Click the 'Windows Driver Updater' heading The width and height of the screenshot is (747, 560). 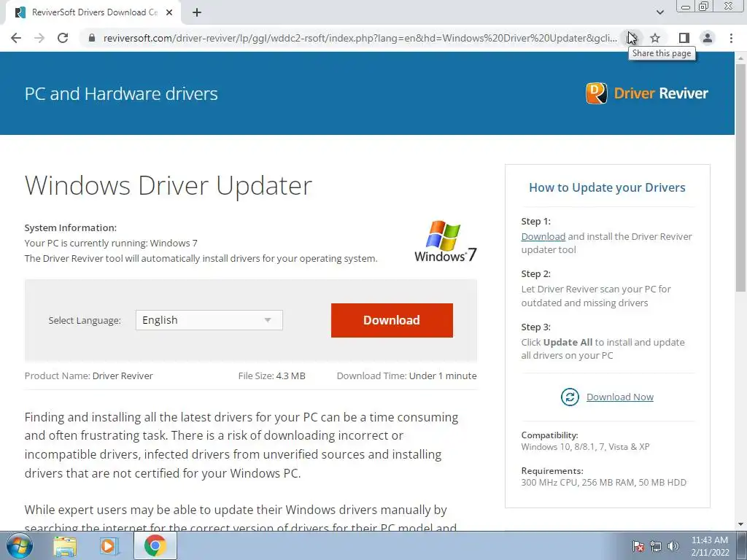coord(169,185)
